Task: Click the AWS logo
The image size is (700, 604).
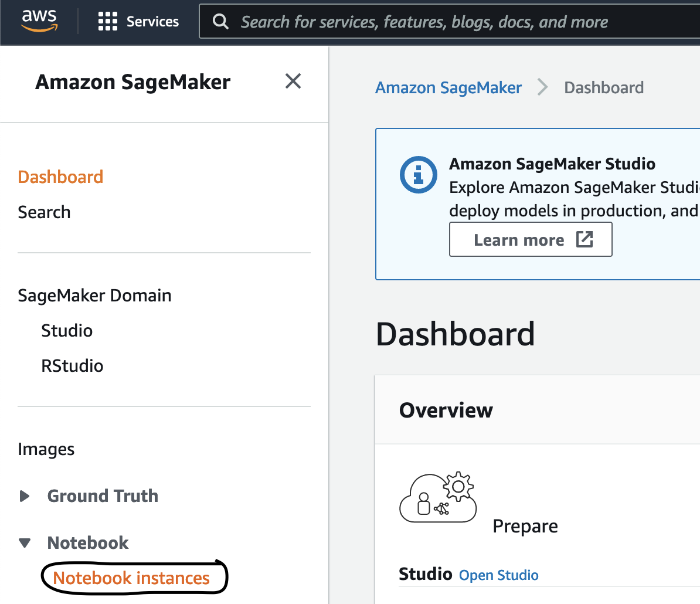Action: tap(39, 21)
